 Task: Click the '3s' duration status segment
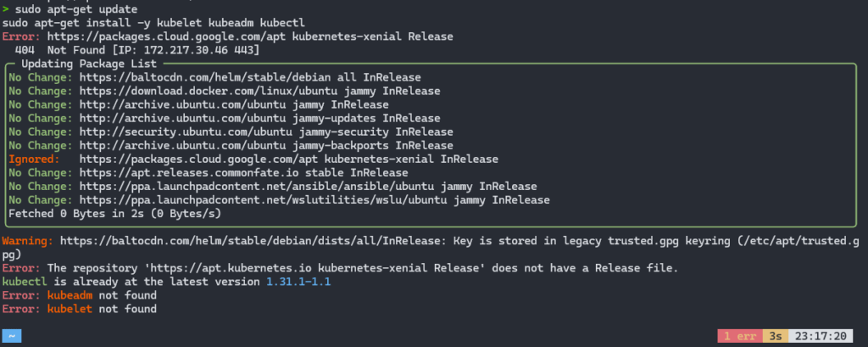[776, 336]
